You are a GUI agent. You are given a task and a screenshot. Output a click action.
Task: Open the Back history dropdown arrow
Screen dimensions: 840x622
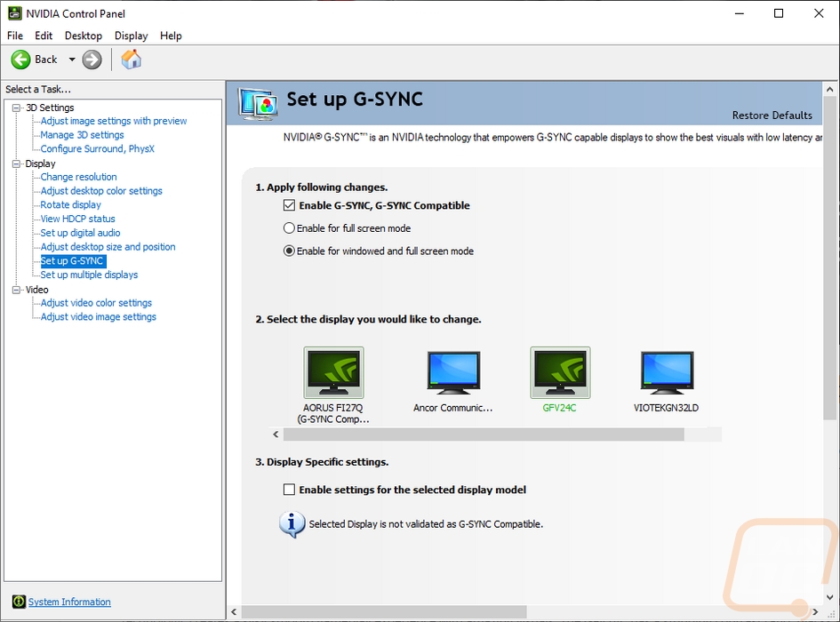click(x=72, y=60)
